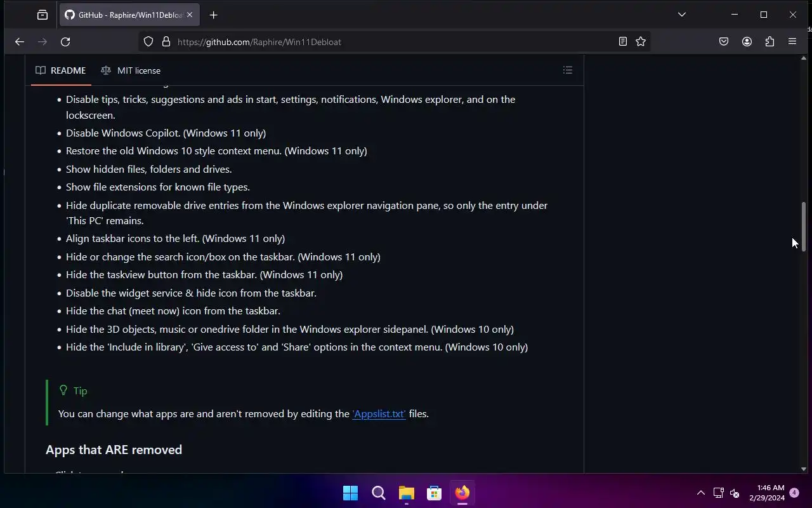Open Windows taskbar search

tap(379, 493)
